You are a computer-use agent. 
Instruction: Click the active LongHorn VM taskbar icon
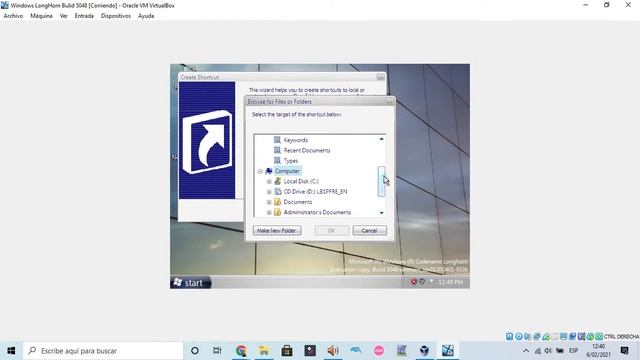448,351
